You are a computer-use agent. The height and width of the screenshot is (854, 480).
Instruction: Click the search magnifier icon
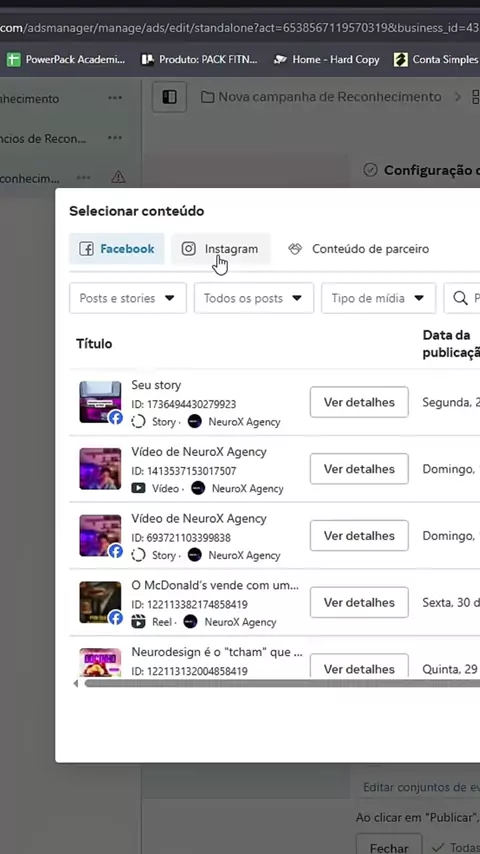pyautogui.click(x=460, y=298)
